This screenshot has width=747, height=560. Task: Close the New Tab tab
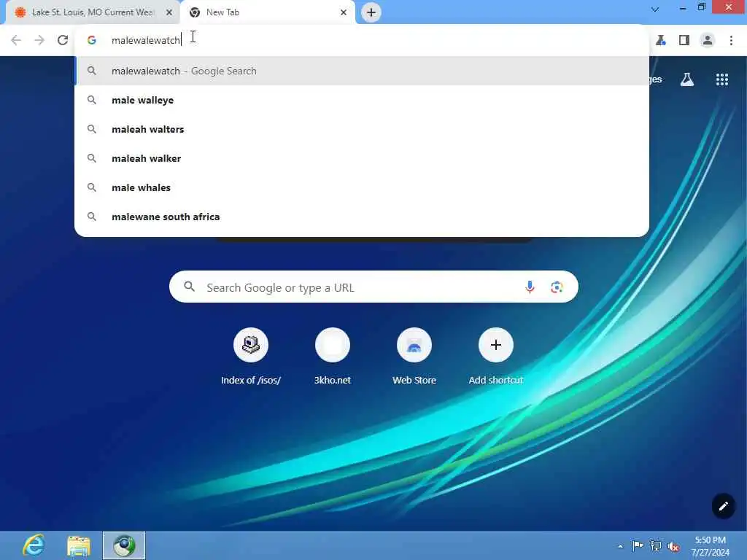point(344,12)
